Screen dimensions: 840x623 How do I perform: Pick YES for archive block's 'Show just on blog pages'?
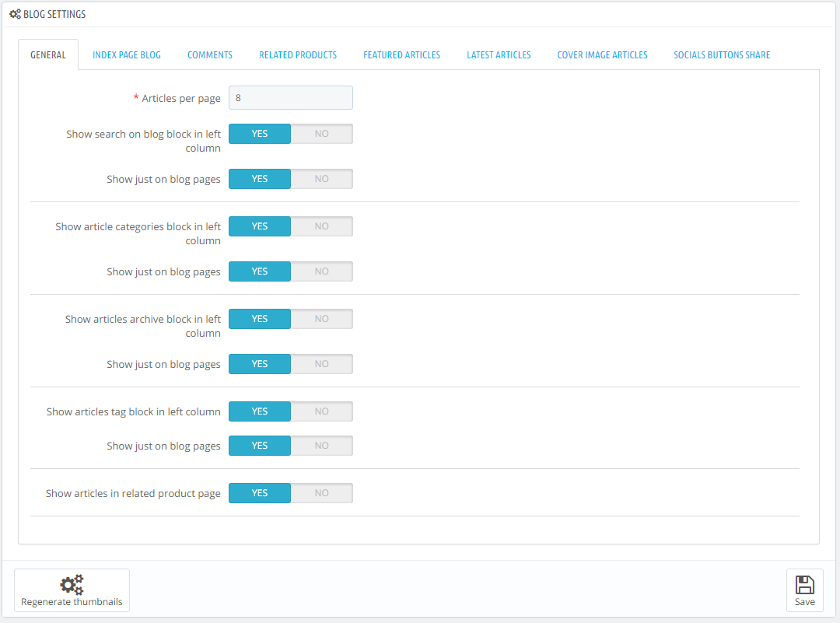[260, 364]
